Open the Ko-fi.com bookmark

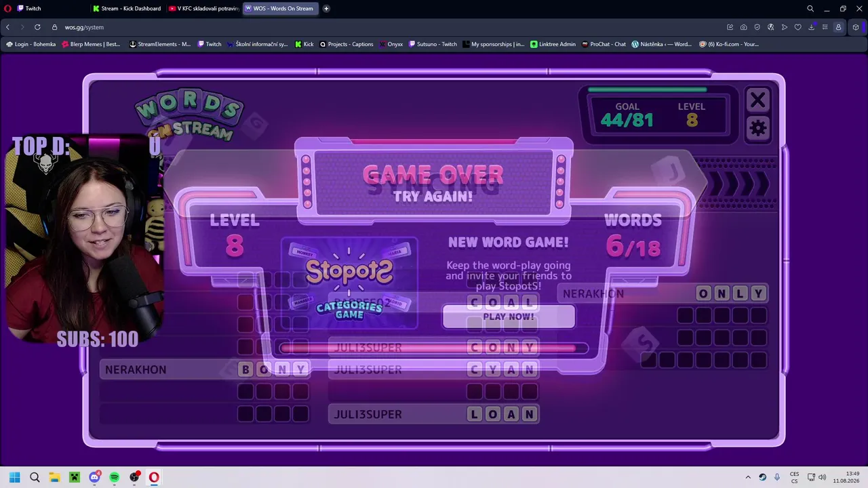pos(730,44)
